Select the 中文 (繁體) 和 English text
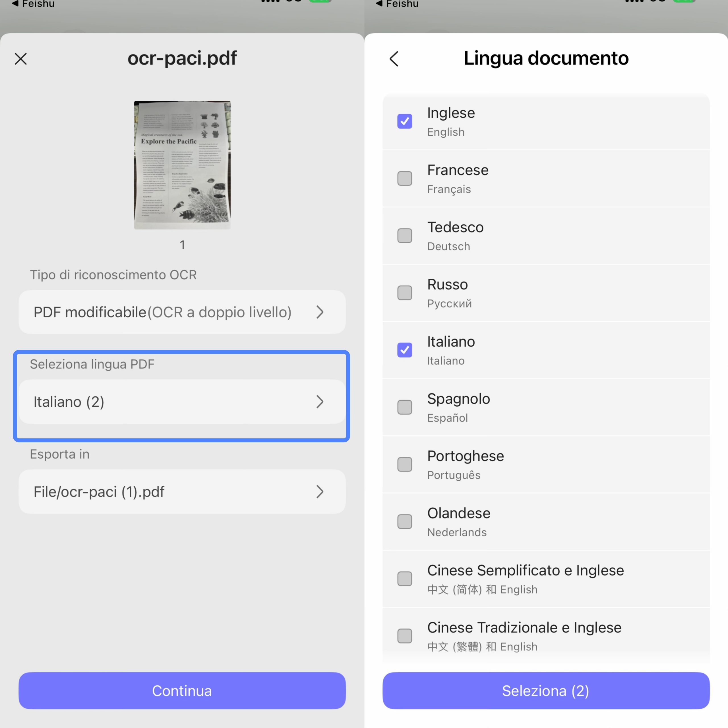The height and width of the screenshot is (728, 728). pyautogui.click(x=482, y=647)
